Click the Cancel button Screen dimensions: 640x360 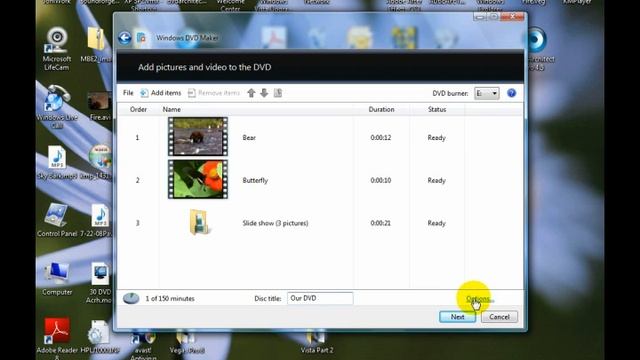coord(499,317)
